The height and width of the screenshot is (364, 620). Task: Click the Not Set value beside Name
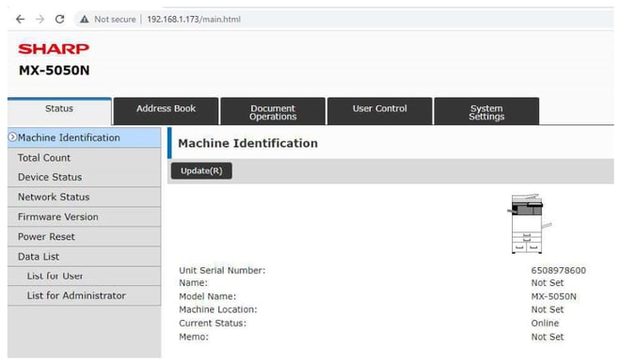tap(548, 283)
